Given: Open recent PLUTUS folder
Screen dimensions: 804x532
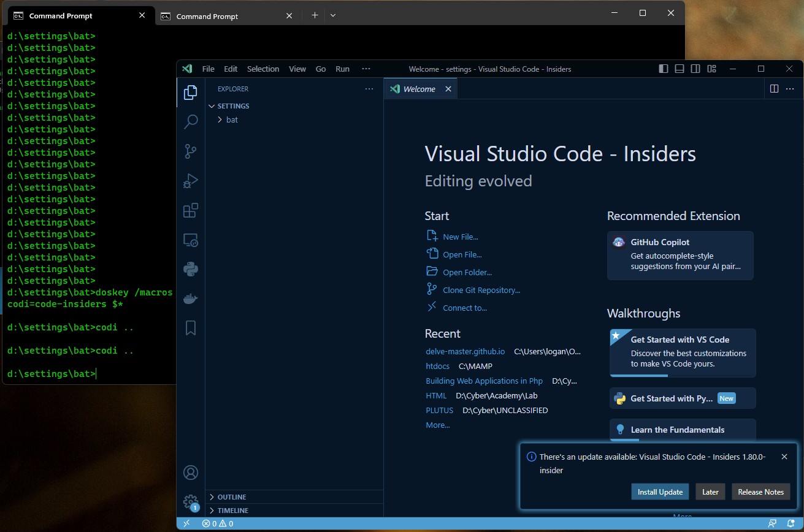Looking at the screenshot, I should pos(440,410).
